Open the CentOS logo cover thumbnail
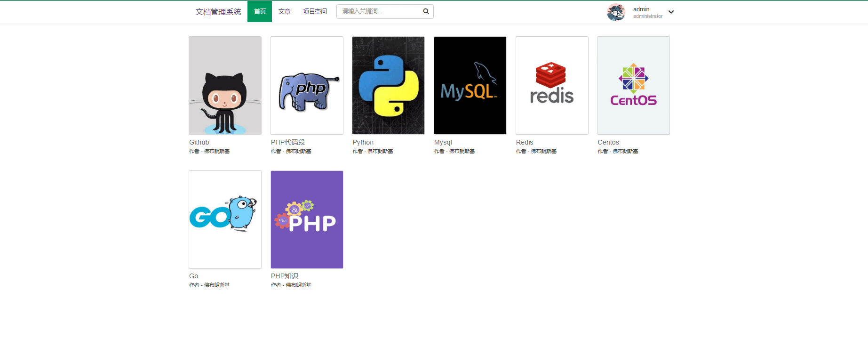The height and width of the screenshot is (339, 868). click(x=633, y=85)
